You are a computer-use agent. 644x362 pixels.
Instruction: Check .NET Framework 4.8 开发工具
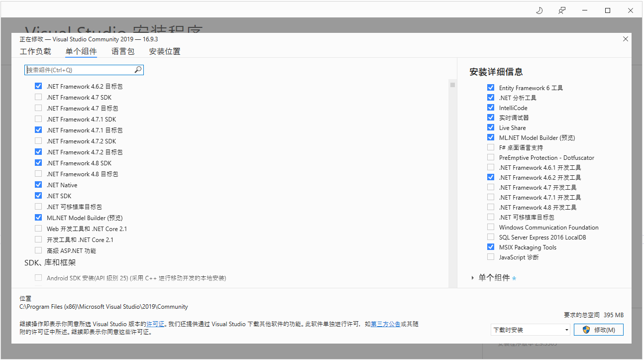[491, 207]
